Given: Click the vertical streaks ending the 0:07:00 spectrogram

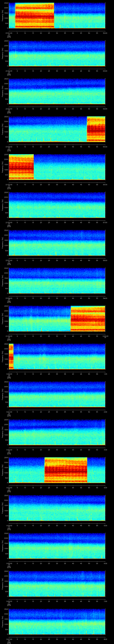Looking at the screenshot, I should pyautogui.click(x=93, y=621).
